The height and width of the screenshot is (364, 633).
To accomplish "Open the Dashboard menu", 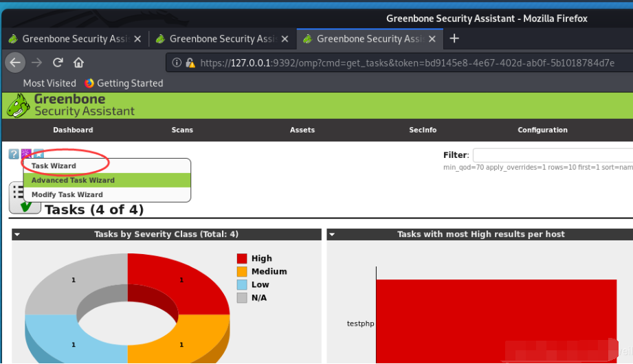I will [73, 130].
